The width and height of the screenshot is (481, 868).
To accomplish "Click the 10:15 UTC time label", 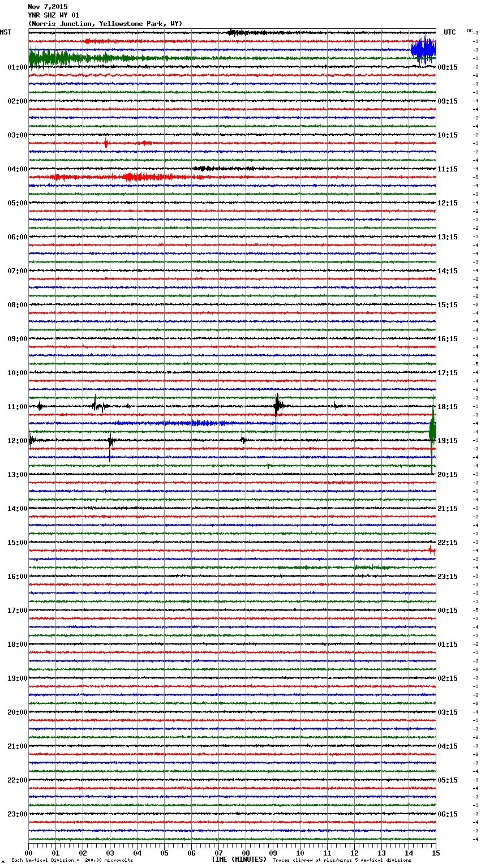I will [x=448, y=135].
